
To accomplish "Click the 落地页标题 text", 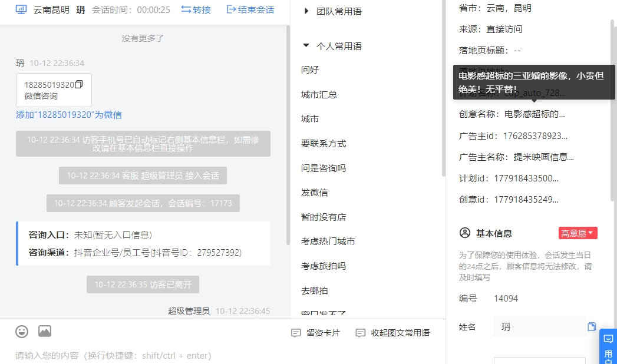I will coord(490,50).
